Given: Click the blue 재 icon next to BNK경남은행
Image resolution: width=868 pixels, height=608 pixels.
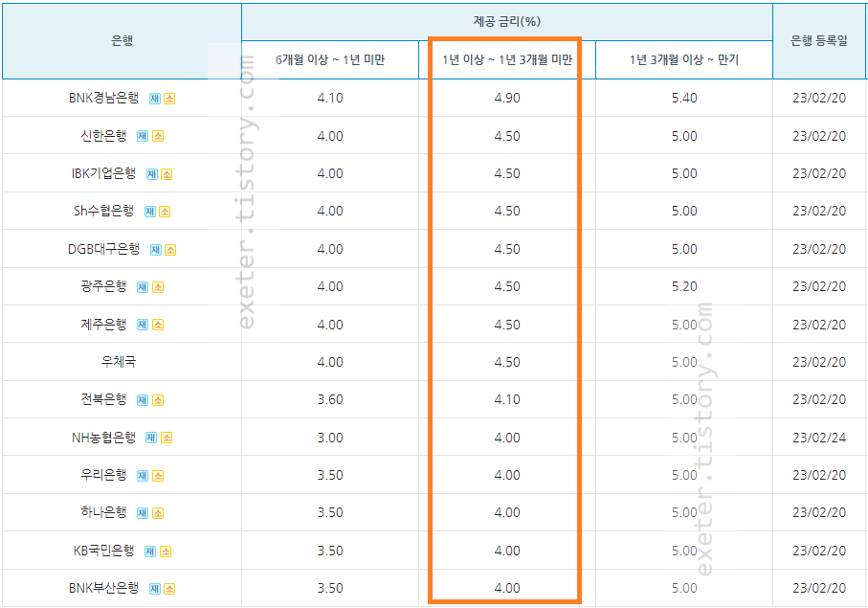Looking at the screenshot, I should (154, 99).
